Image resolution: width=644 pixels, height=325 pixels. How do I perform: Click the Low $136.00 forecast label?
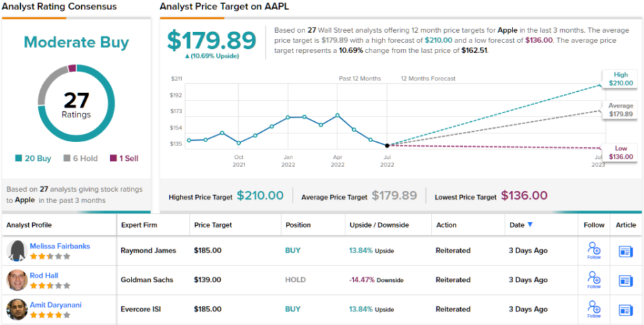(620, 153)
